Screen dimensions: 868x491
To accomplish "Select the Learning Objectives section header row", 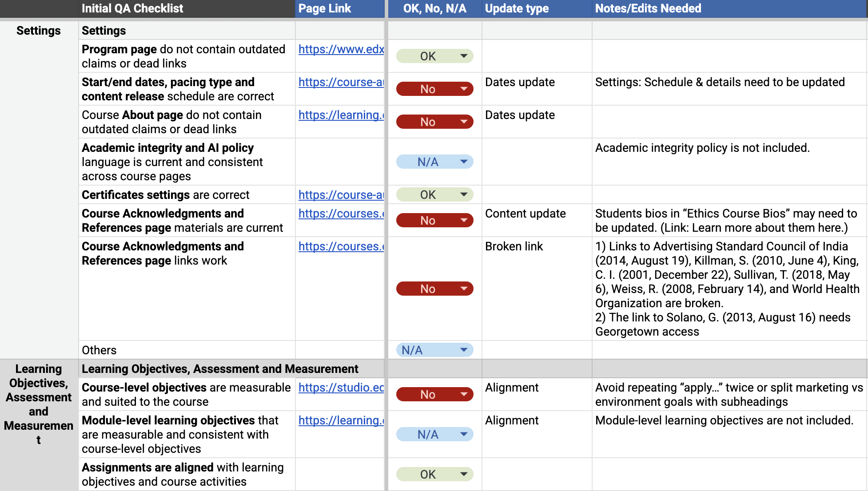I will click(220, 369).
